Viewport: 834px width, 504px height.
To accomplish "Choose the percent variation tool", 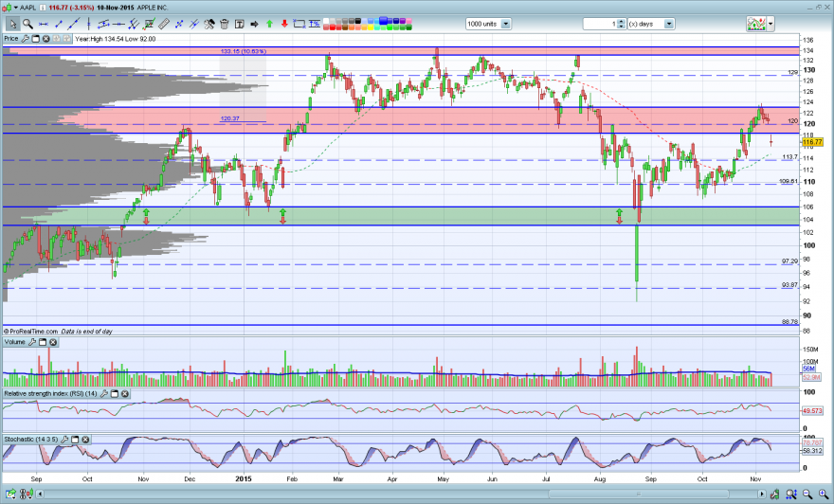I will [x=315, y=24].
